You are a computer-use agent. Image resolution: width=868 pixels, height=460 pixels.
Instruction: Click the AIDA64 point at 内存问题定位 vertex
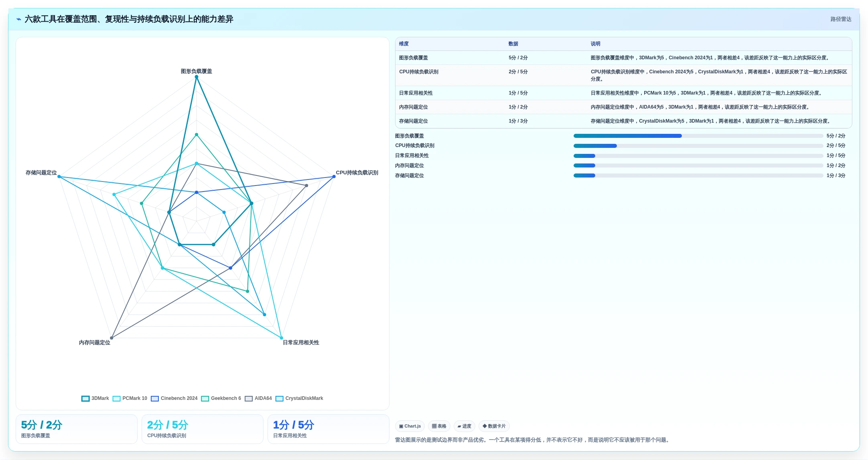[112, 338]
